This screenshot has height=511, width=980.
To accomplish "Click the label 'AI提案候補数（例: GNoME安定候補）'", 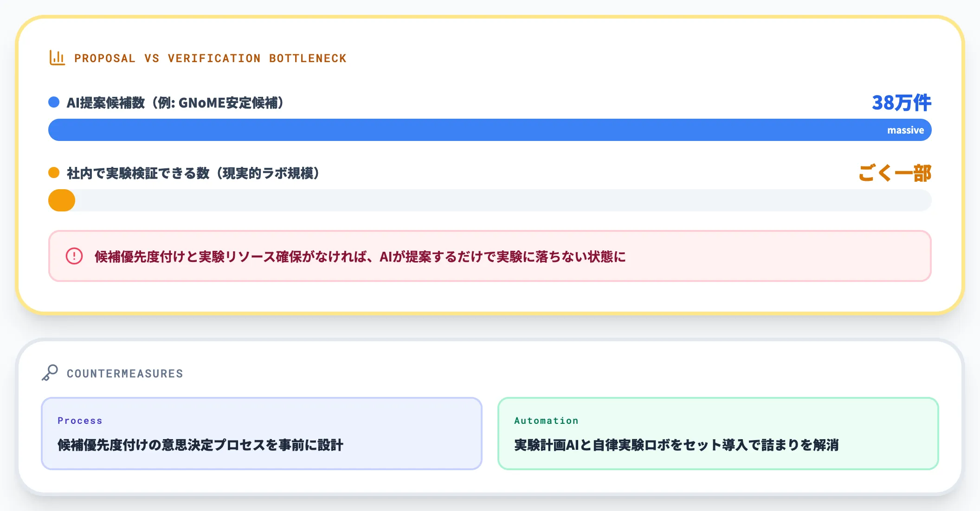I will (x=175, y=102).
